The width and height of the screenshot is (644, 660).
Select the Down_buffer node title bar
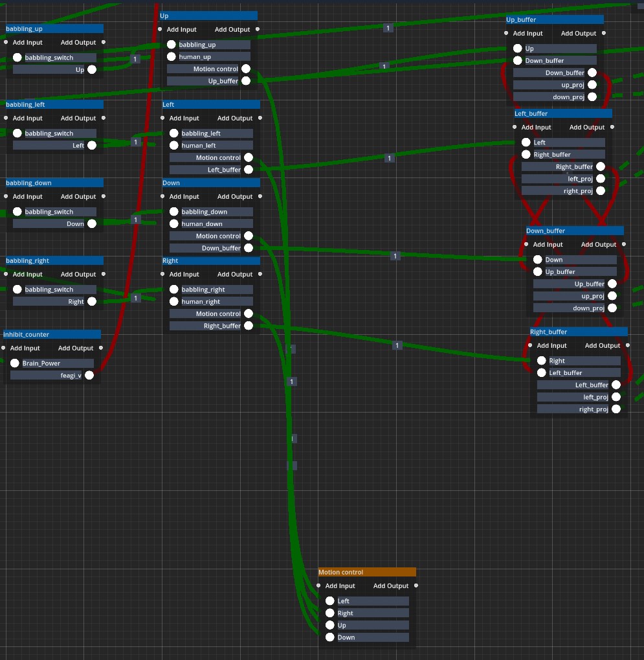(x=574, y=231)
